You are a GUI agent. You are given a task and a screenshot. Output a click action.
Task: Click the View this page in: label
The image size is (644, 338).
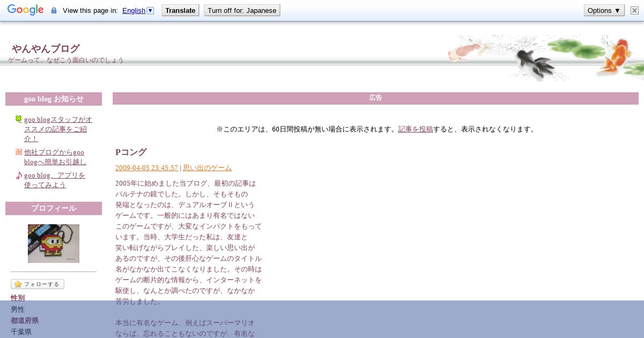click(90, 11)
